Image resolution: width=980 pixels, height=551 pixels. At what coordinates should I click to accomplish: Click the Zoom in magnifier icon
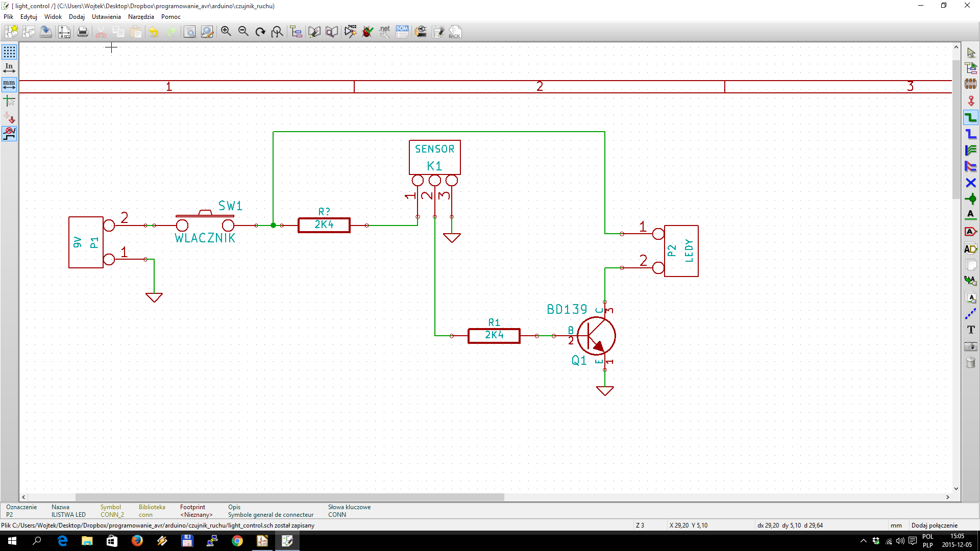point(226,32)
